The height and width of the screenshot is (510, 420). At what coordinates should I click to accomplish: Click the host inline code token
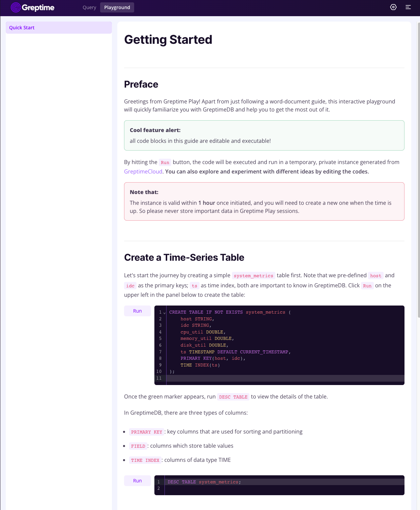(x=376, y=276)
